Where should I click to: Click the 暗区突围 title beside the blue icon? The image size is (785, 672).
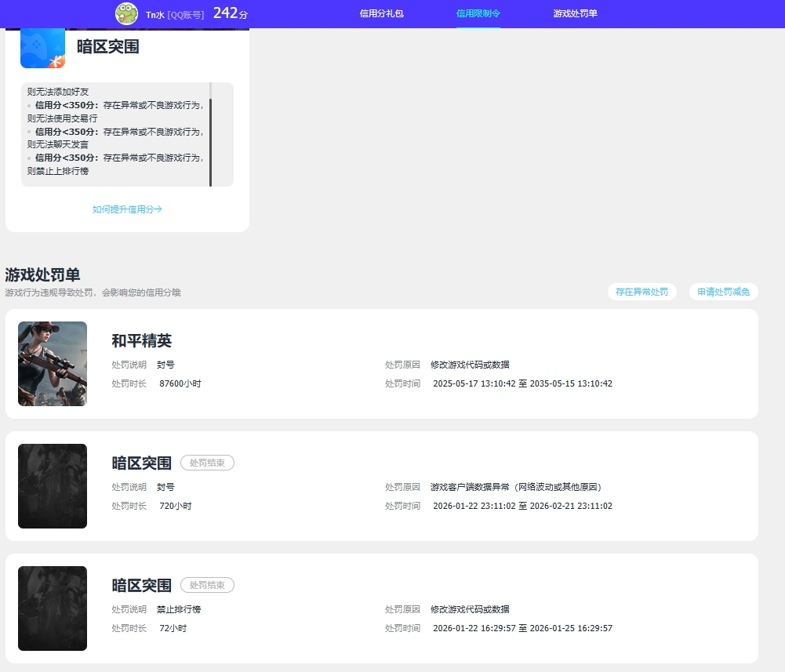(x=108, y=46)
